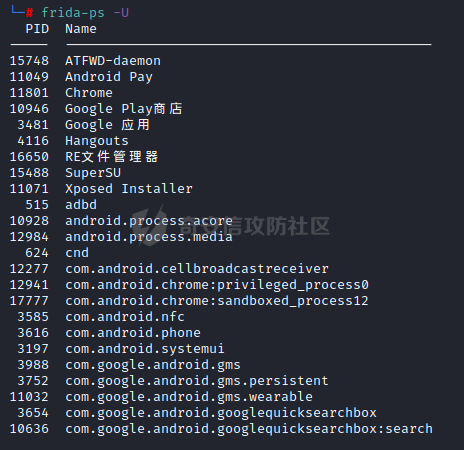Click the Android Pay process name
464x450 pixels.
(109, 77)
